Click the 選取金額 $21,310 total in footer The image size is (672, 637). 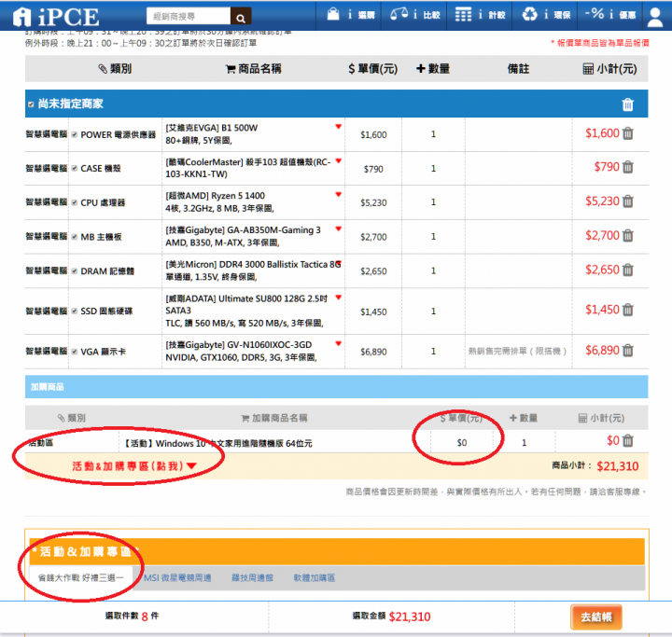pos(410,616)
